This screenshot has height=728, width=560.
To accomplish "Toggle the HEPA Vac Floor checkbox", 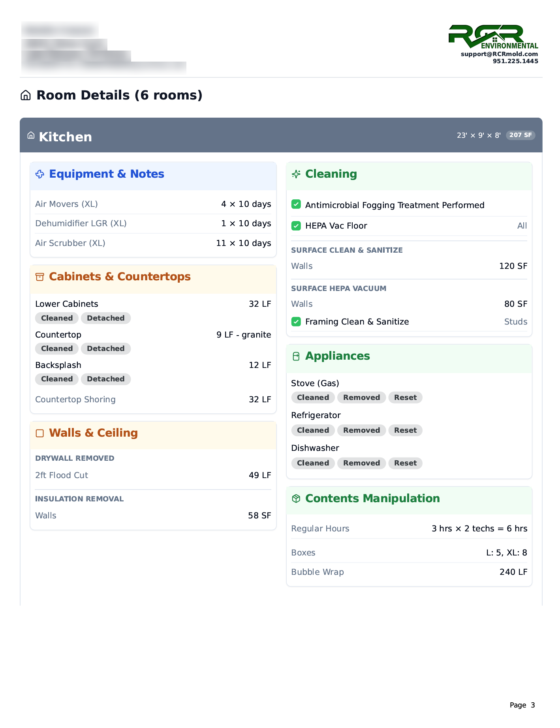I will click(296, 226).
